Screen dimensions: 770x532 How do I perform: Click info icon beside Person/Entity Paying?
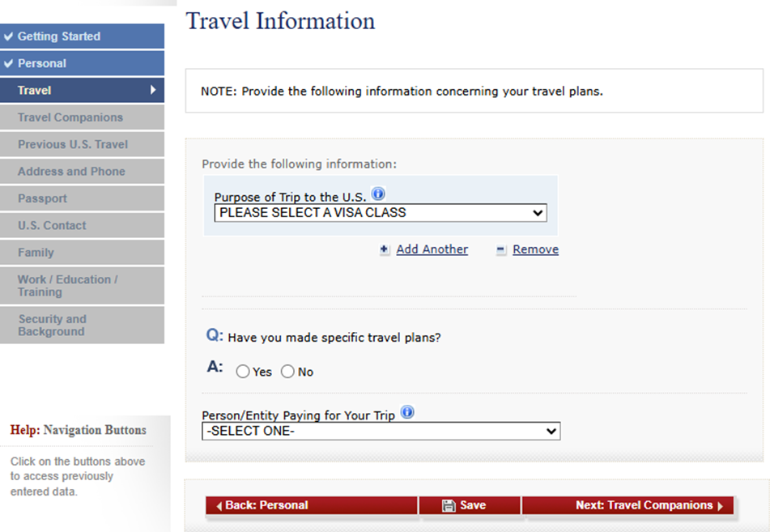(407, 413)
